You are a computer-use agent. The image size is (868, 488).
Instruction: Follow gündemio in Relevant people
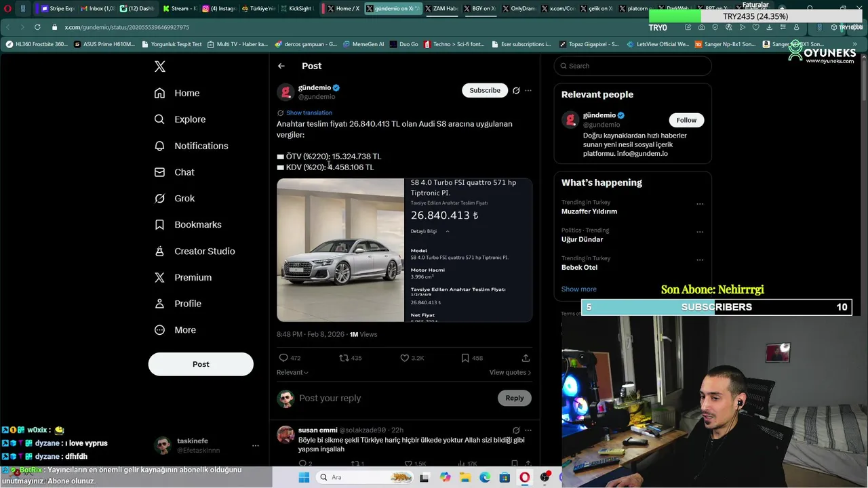point(686,120)
